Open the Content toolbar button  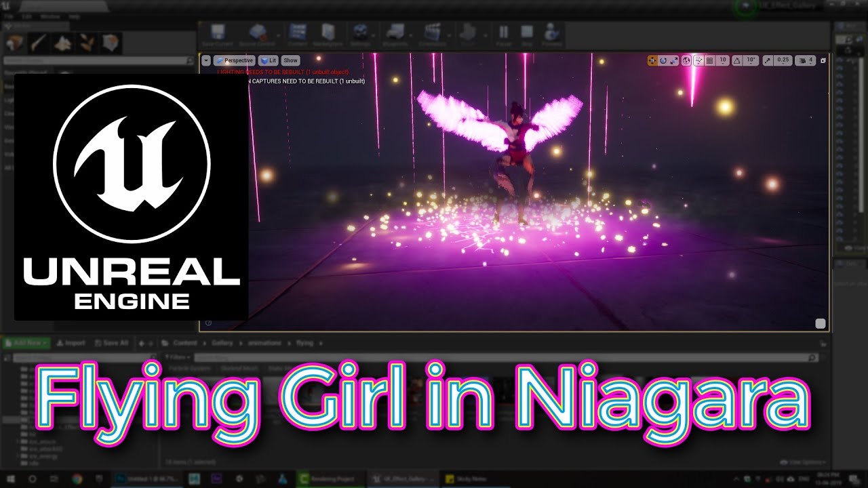(x=297, y=35)
